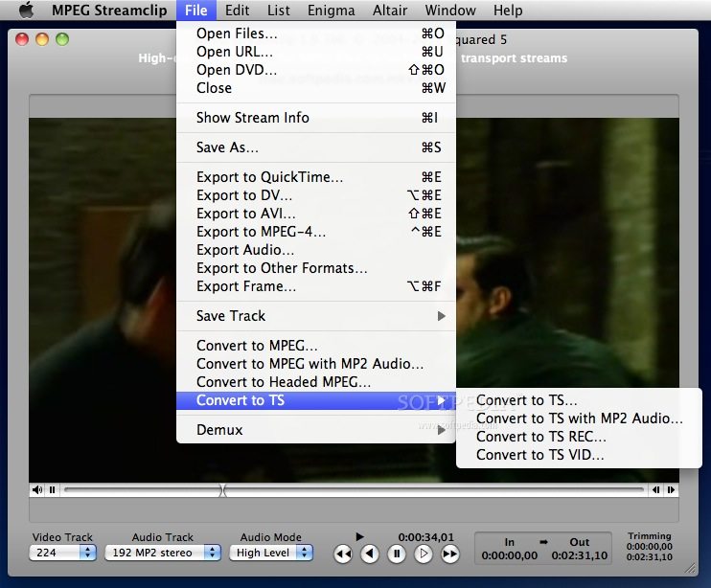Select Convert to MPEG with MP2 Audio…
711x588 pixels.
coord(316,364)
